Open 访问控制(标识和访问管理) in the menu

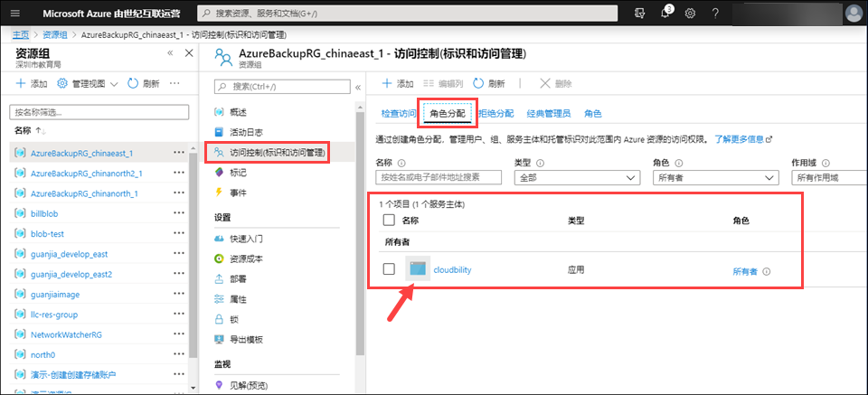pyautogui.click(x=269, y=152)
